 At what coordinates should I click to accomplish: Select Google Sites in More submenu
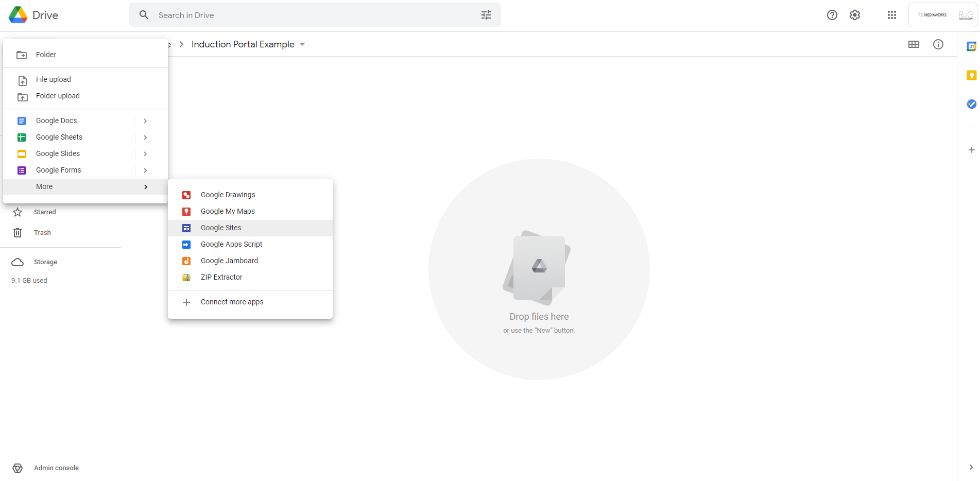(x=250, y=228)
